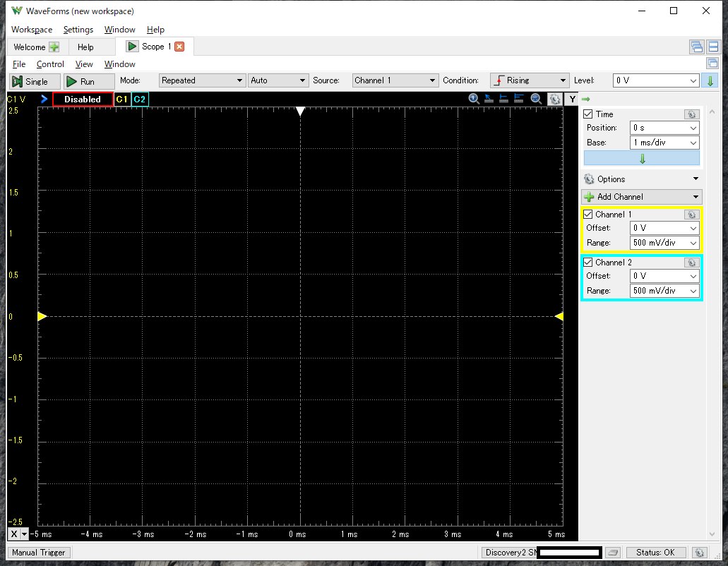Open the Time Base dropdown 1 ms/div
728x566 pixels.
tap(664, 143)
